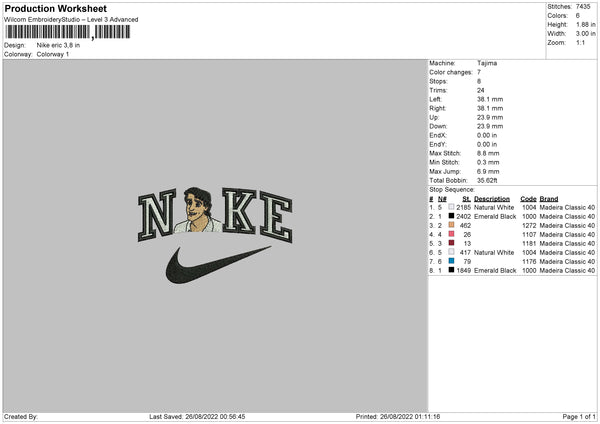Click thread code '1176'
This screenshot has width=600, height=424.
[529, 261]
